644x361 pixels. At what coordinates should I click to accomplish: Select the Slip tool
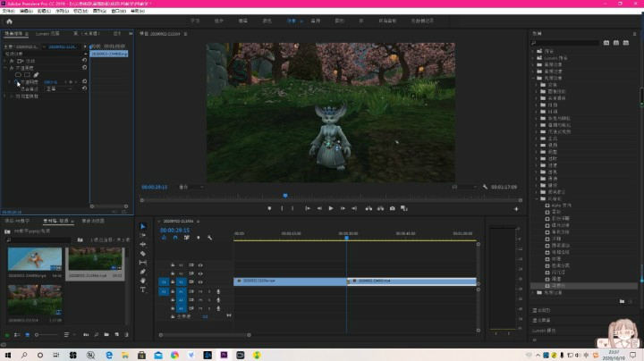[x=143, y=263]
